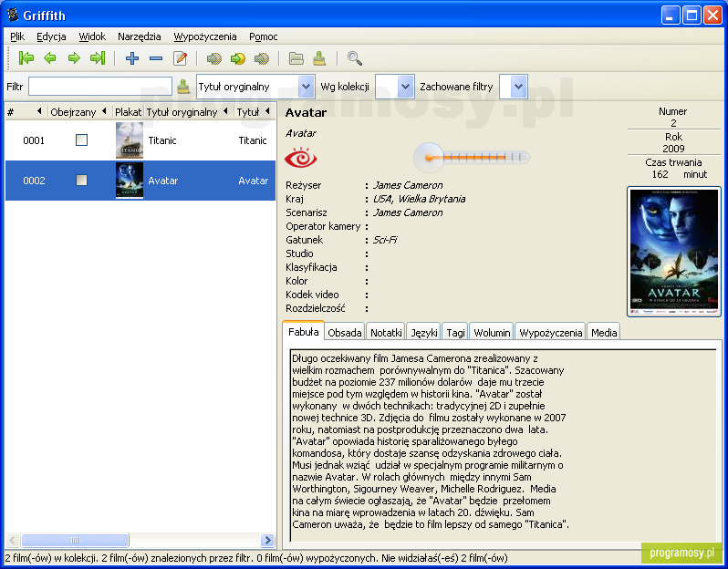Image resolution: width=728 pixels, height=569 pixels.
Task: Edit the movie with pencil note icon
Action: (x=180, y=58)
